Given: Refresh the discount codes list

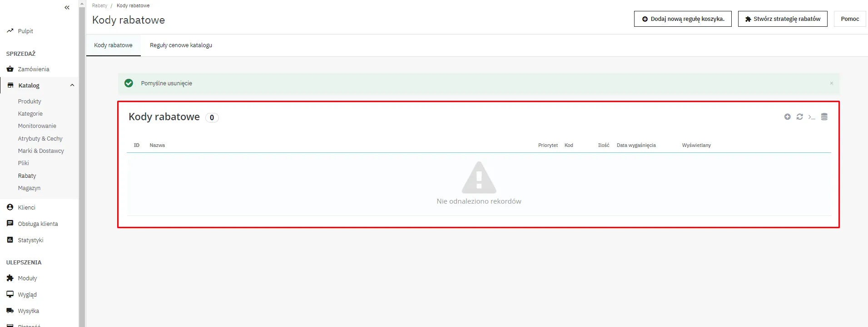Looking at the screenshot, I should tap(799, 117).
